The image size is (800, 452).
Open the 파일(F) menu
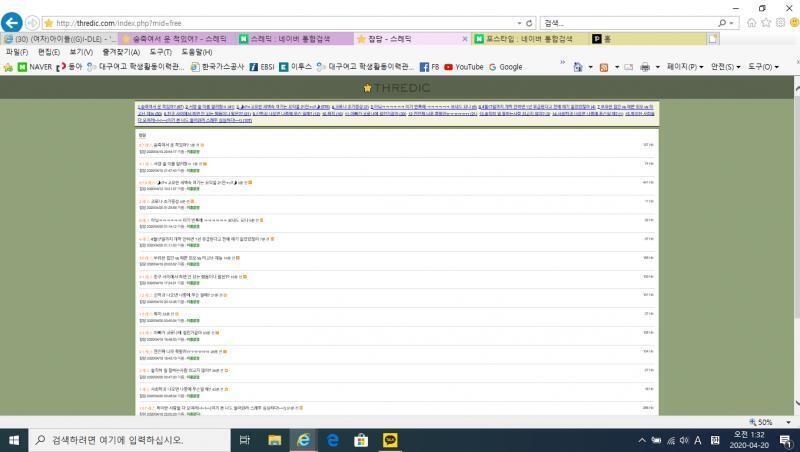(17, 52)
